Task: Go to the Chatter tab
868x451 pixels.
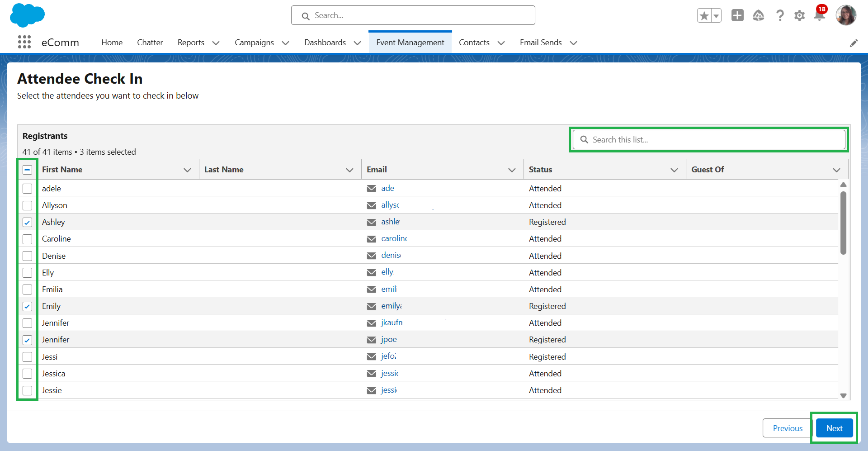Action: click(x=150, y=43)
